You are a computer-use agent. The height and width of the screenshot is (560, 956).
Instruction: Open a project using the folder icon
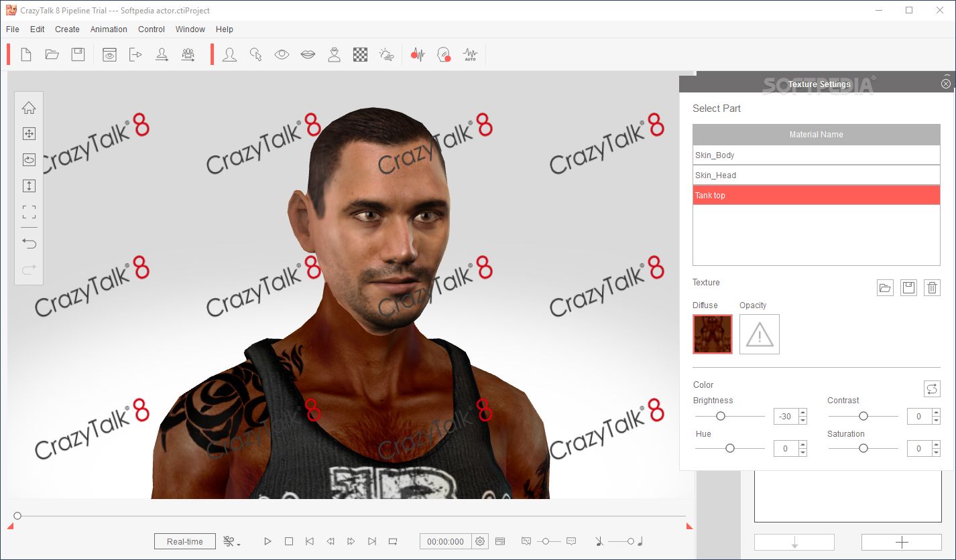tap(52, 55)
